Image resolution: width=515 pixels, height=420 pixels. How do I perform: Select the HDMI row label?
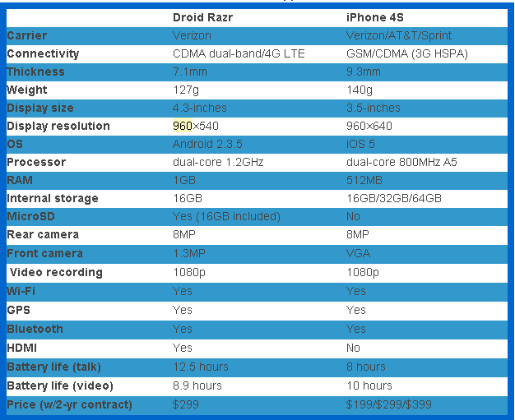click(x=21, y=348)
